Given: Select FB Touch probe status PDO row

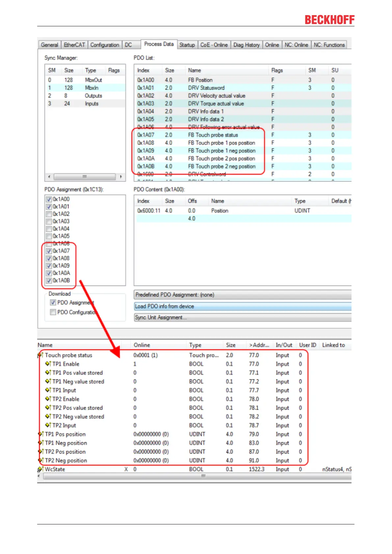Looking at the screenshot, I should [x=243, y=135].
